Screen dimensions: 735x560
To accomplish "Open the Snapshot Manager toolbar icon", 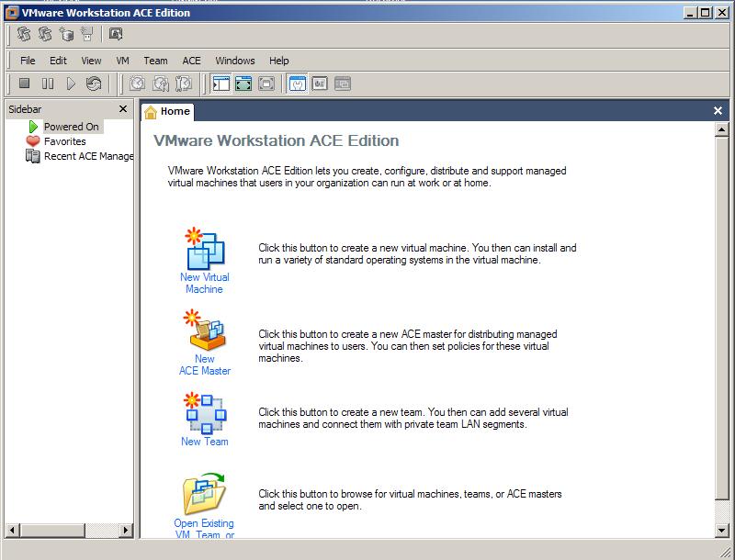I will click(x=184, y=84).
